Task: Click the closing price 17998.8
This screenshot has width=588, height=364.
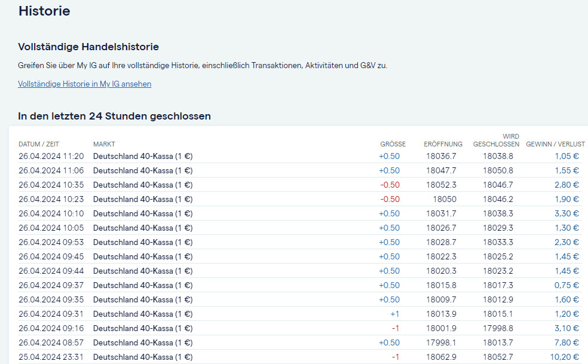Action: [x=498, y=328]
